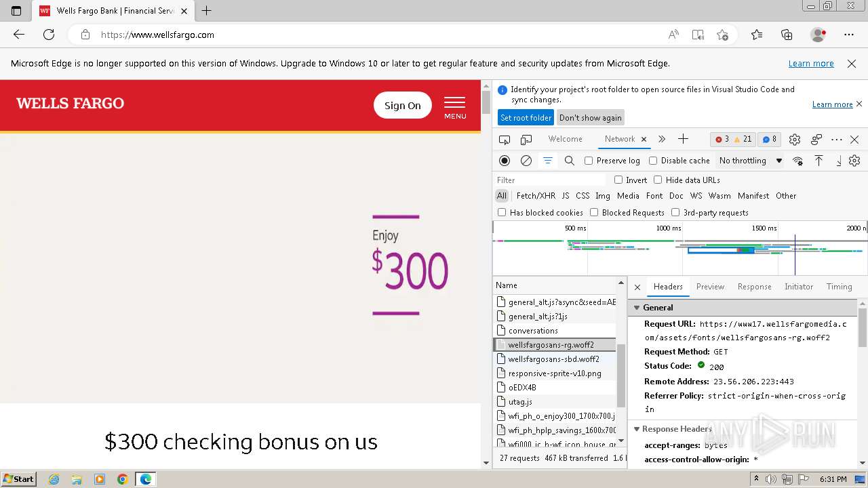Check Blocked Requests
The height and width of the screenshot is (488, 868).
[x=594, y=212]
